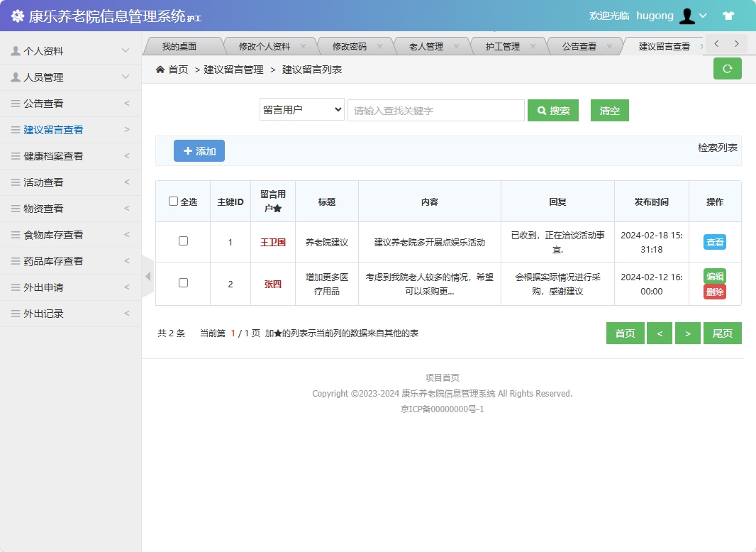Click the refresh icon above the breadcrumb

point(727,68)
